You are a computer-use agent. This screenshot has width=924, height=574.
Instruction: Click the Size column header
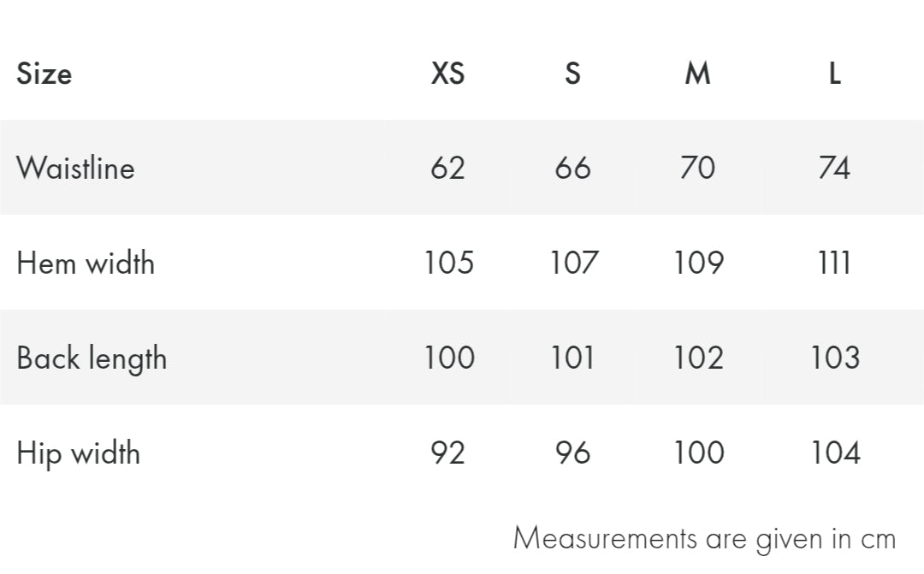44,74
